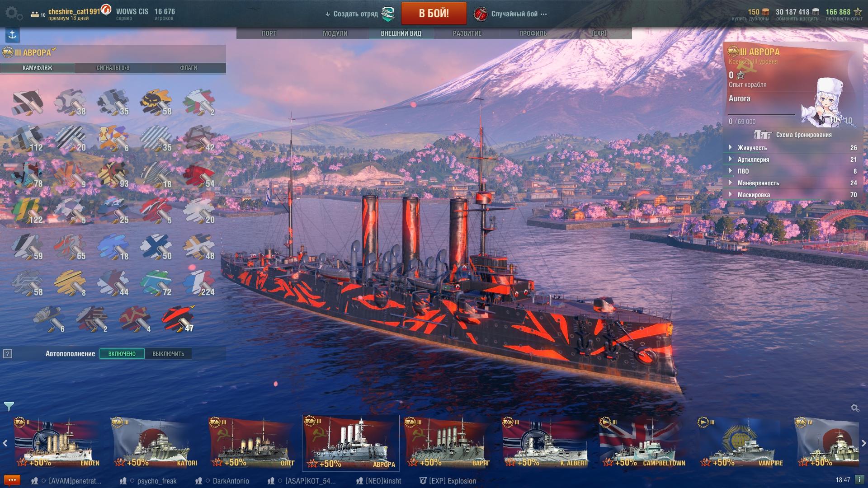Image resolution: width=868 pixels, height=488 pixels.
Task: Open the armor scheme icon
Action: 763,135
